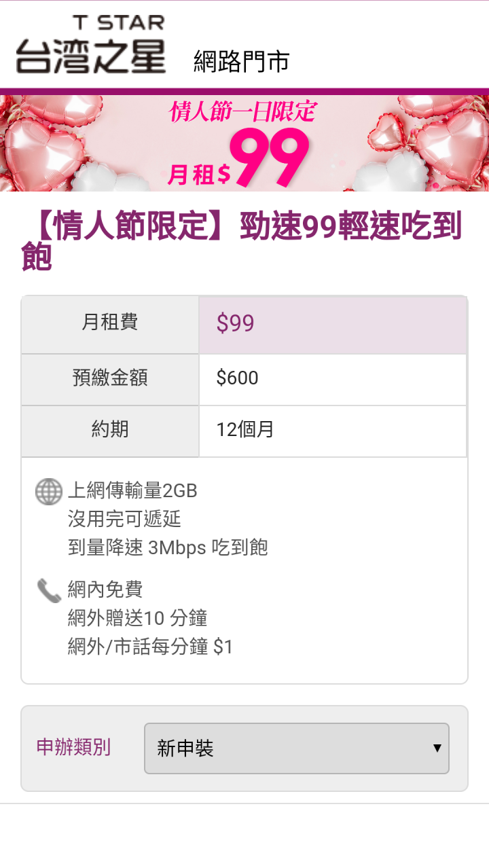Click the $600 prepaid amount cell

[333, 380]
